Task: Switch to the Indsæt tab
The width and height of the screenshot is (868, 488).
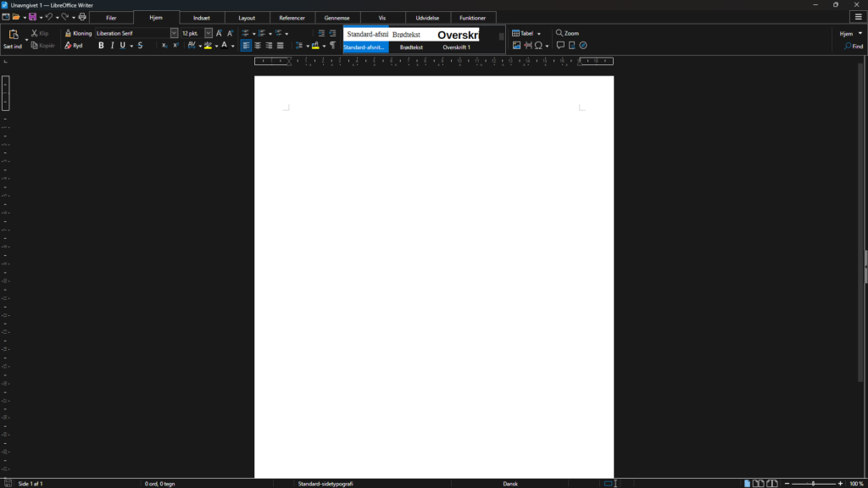Action: (202, 18)
